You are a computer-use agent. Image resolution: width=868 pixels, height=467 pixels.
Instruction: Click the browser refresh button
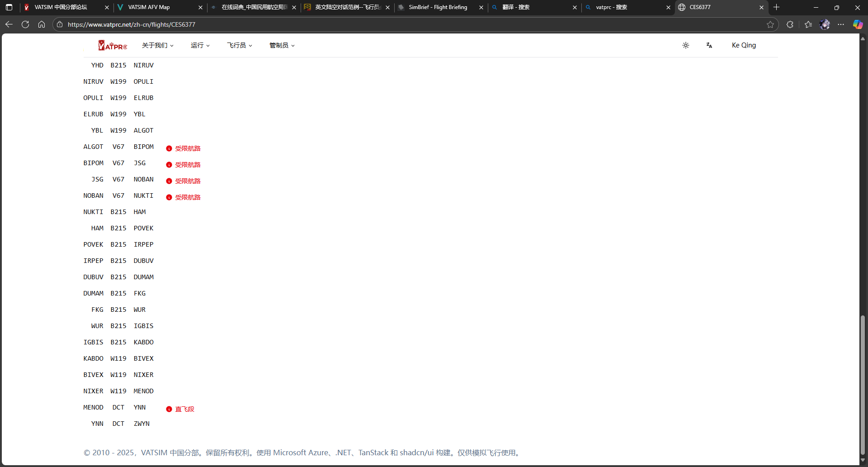(25, 24)
